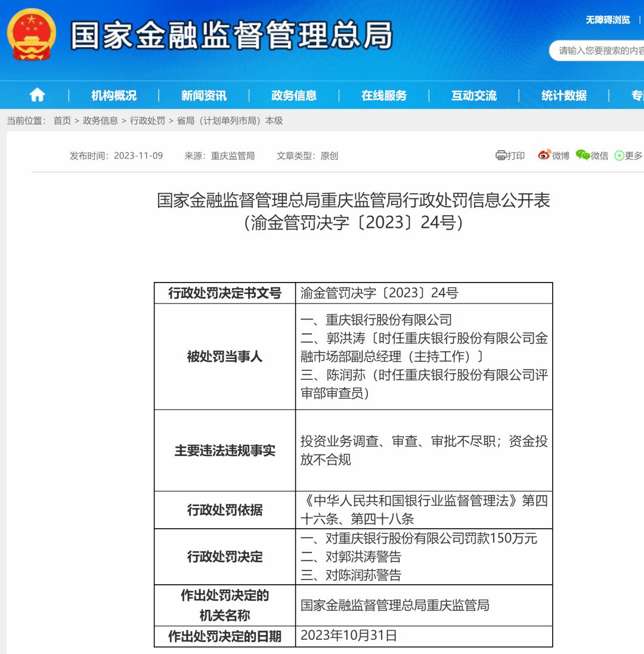Open the 互动交流 menu
Image resolution: width=644 pixels, height=654 pixels.
474,95
